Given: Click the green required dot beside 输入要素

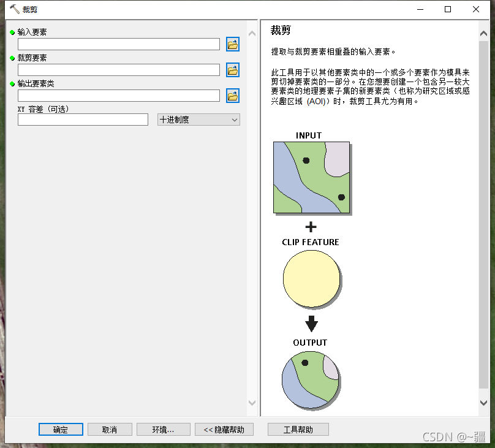Looking at the screenshot, I should (12, 32).
